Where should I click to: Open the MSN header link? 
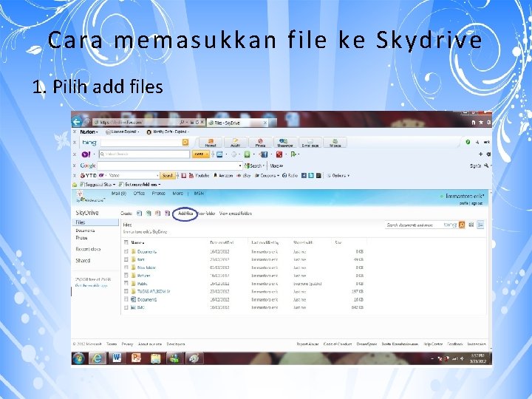199,194
